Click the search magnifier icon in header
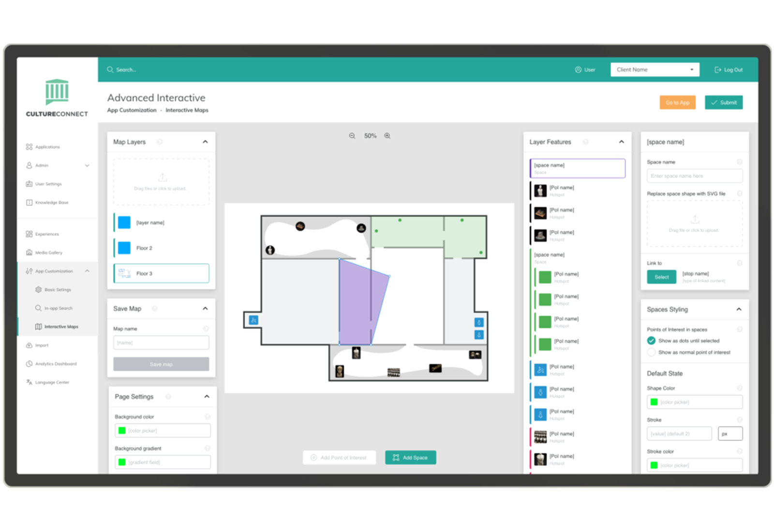The width and height of the screenshot is (774, 532). (110, 70)
